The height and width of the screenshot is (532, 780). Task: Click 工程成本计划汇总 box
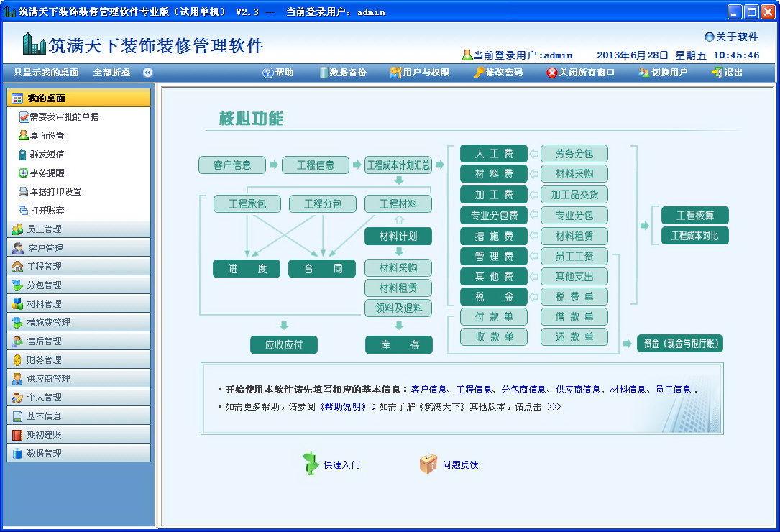point(398,165)
